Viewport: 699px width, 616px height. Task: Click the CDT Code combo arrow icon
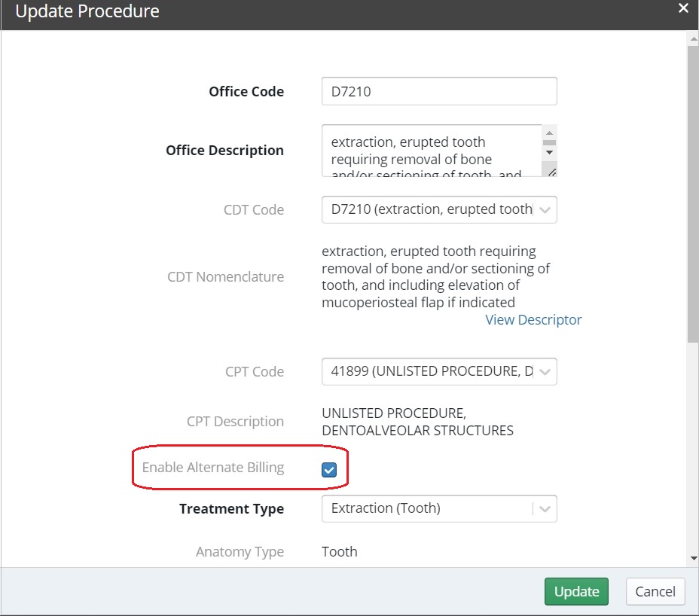click(x=545, y=209)
